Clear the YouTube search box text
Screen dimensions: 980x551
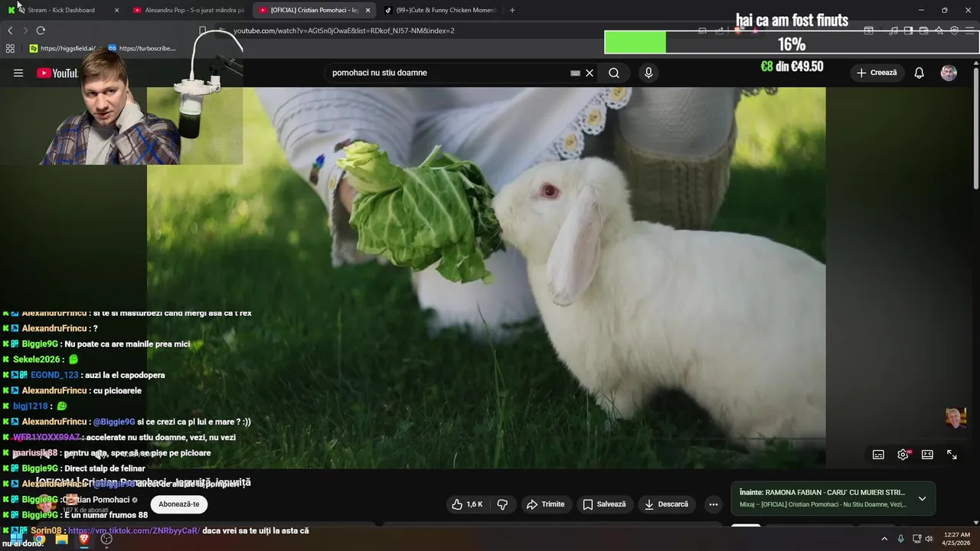[x=590, y=73]
